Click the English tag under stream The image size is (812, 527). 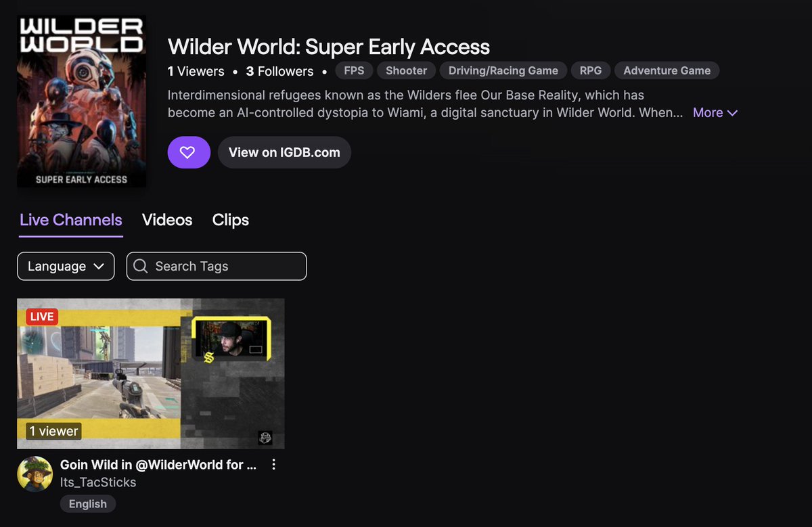[88, 504]
